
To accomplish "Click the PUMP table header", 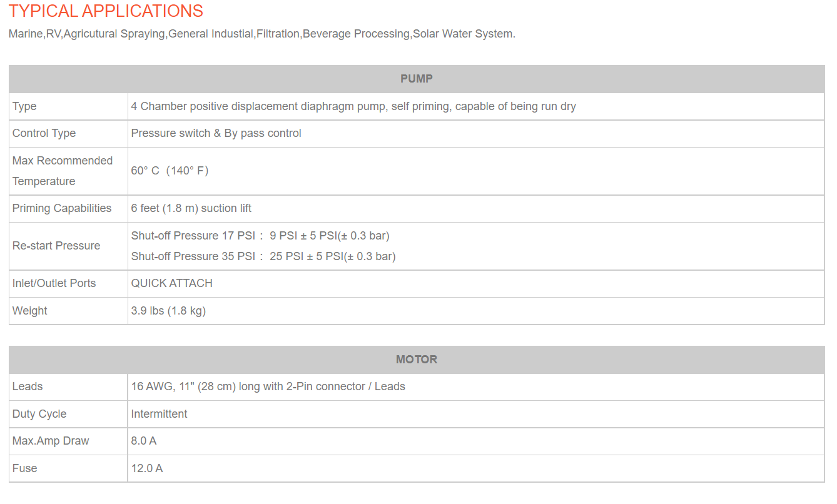I will coord(417,79).
